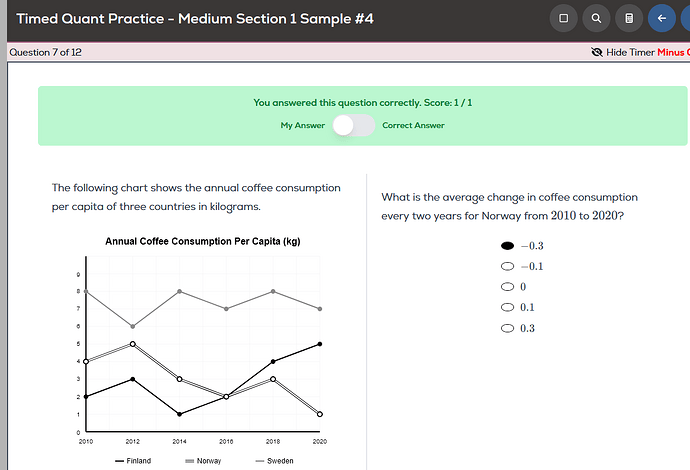Click the My Answer label
This screenshot has height=470, width=690.
[302, 125]
